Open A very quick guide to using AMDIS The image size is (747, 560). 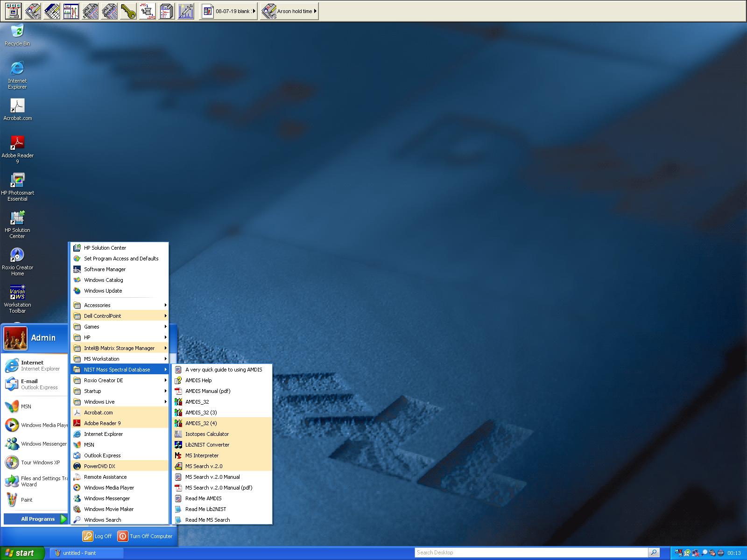(222, 370)
